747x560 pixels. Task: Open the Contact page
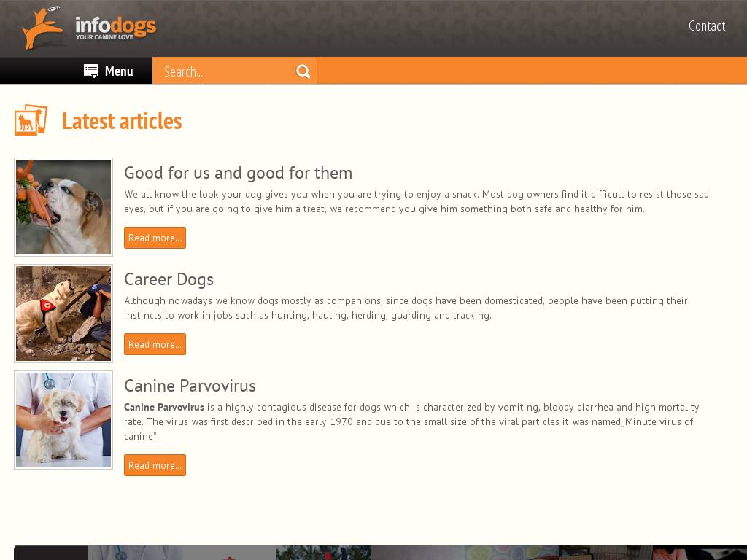(x=706, y=26)
